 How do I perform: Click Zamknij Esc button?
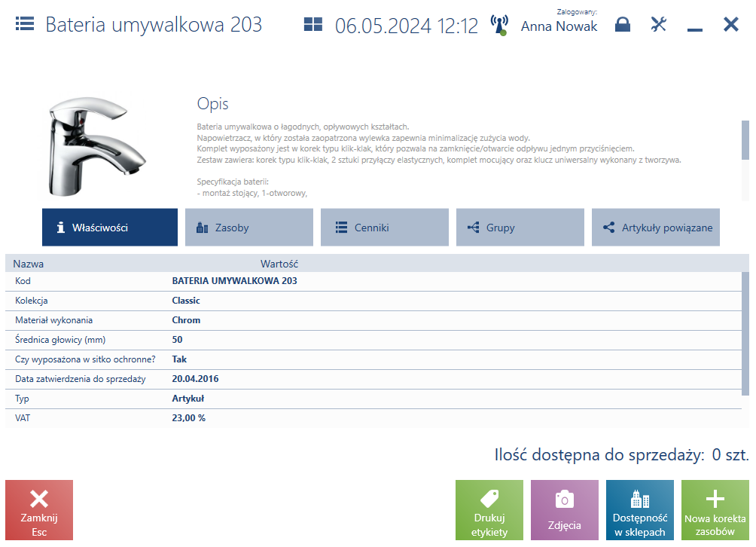(39, 510)
